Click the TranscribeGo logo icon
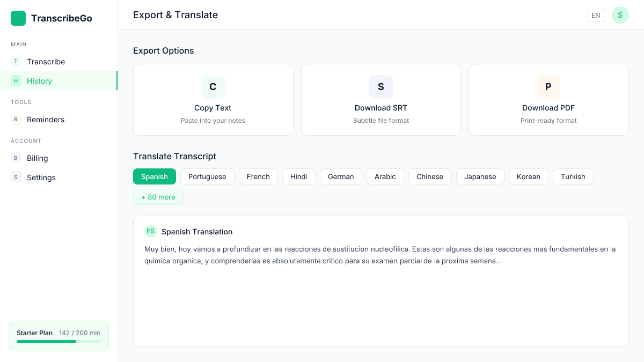The image size is (644, 362). 18,18
